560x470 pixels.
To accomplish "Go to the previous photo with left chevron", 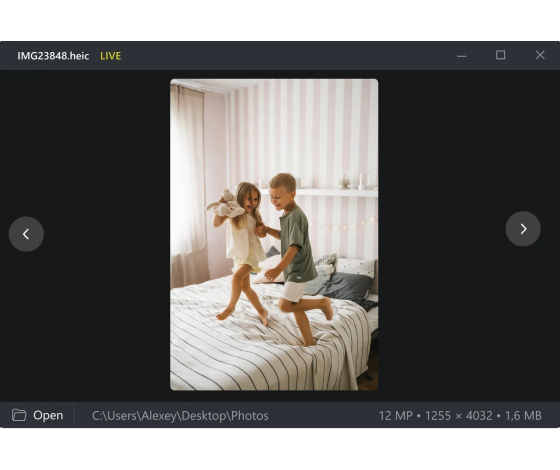I will coord(26,234).
